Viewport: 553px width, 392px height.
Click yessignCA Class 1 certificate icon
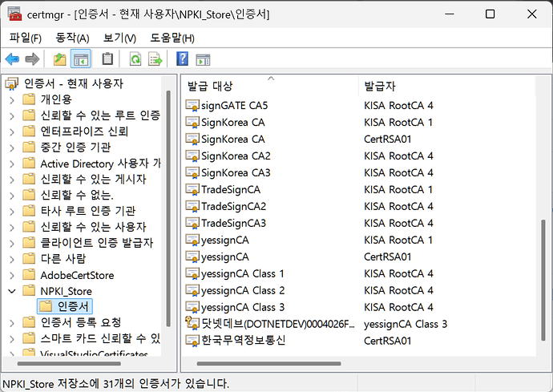coord(192,273)
